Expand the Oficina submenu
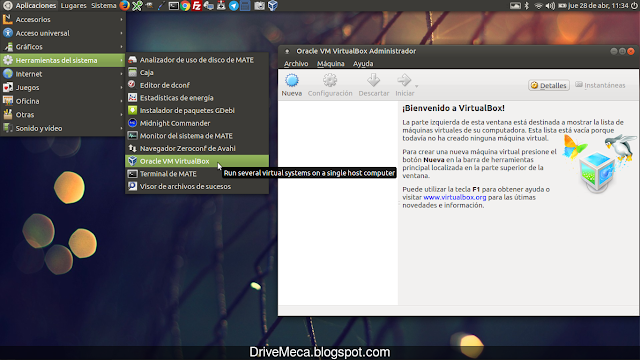640x360 pixels. tap(62, 101)
